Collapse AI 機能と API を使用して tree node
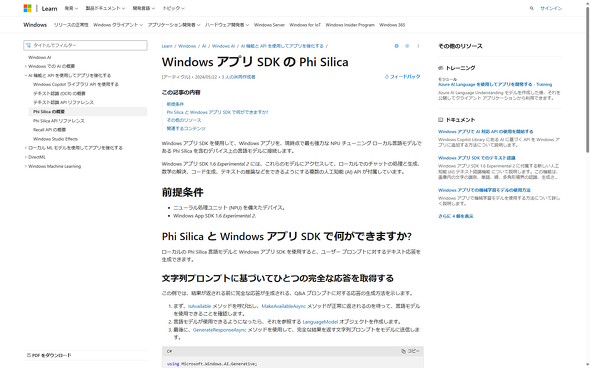The image size is (590, 368). point(26,76)
